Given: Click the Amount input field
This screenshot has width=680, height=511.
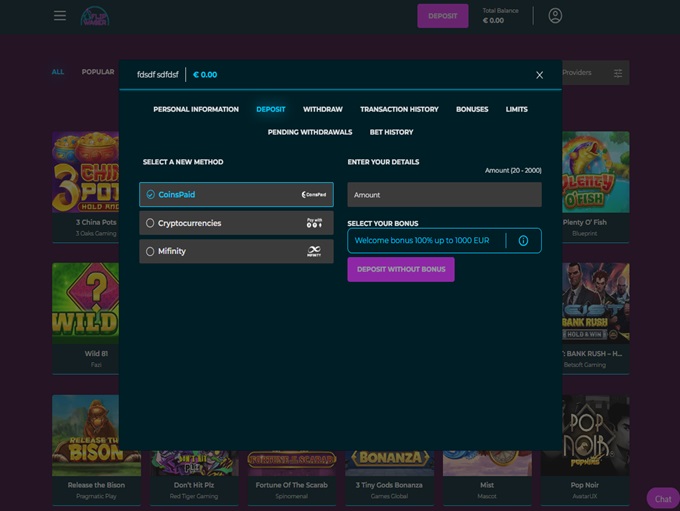Looking at the screenshot, I should (444, 195).
